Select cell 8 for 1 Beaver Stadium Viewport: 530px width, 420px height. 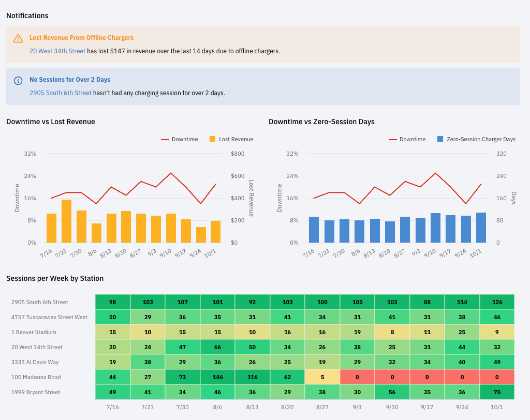[x=392, y=332]
